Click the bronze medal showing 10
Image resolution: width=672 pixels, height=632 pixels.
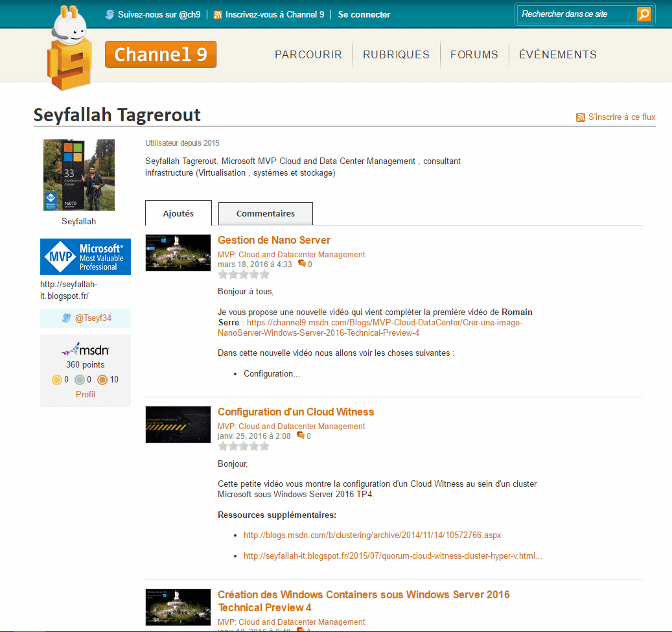[102, 379]
